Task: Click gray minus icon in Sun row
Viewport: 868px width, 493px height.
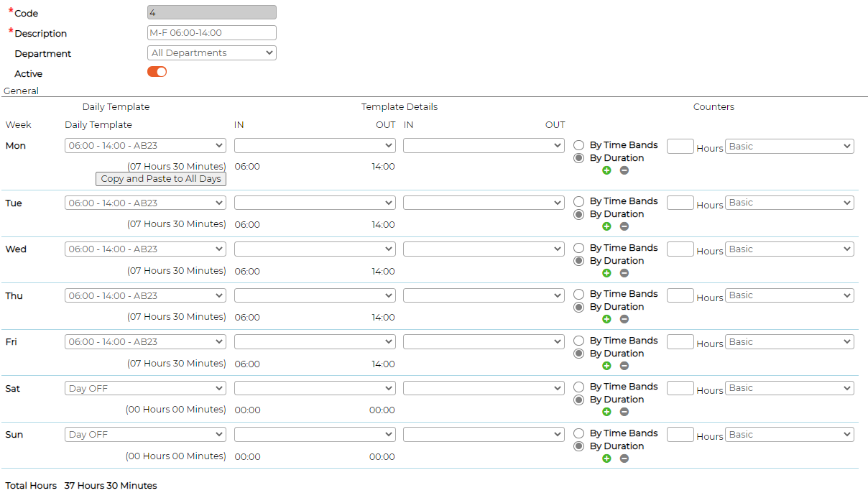Action: click(624, 459)
